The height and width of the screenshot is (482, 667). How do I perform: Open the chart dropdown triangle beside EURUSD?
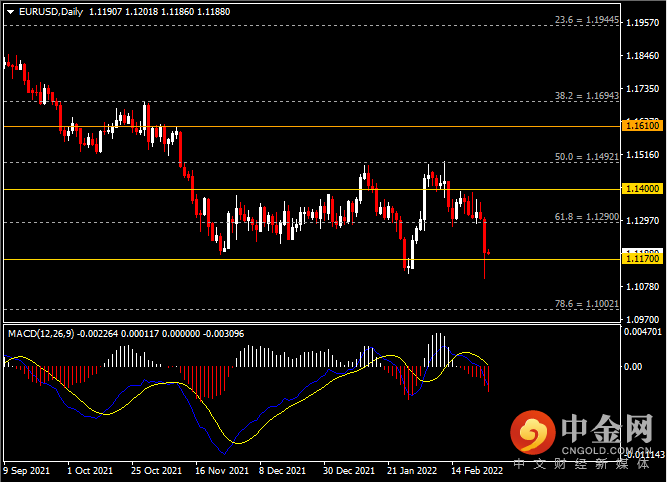pos(11,12)
